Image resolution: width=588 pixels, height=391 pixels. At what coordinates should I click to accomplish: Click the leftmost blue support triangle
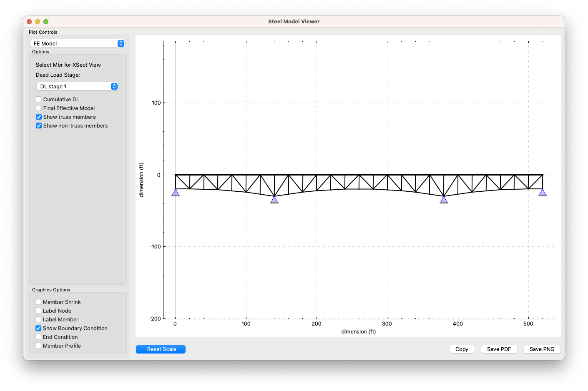176,193
